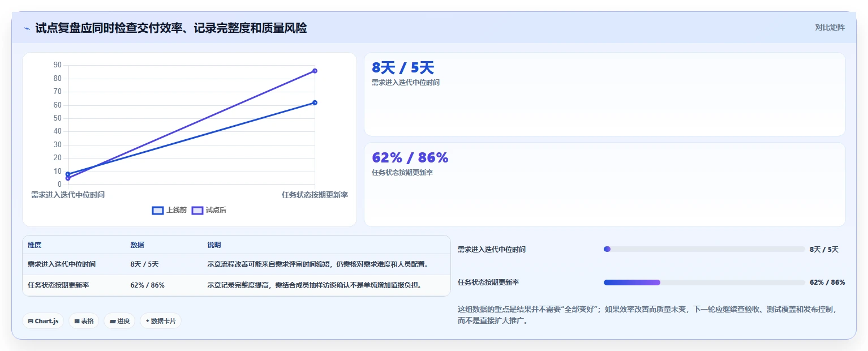Click the summary note starting 这组数据的重点
868x351 pixels.
647,315
